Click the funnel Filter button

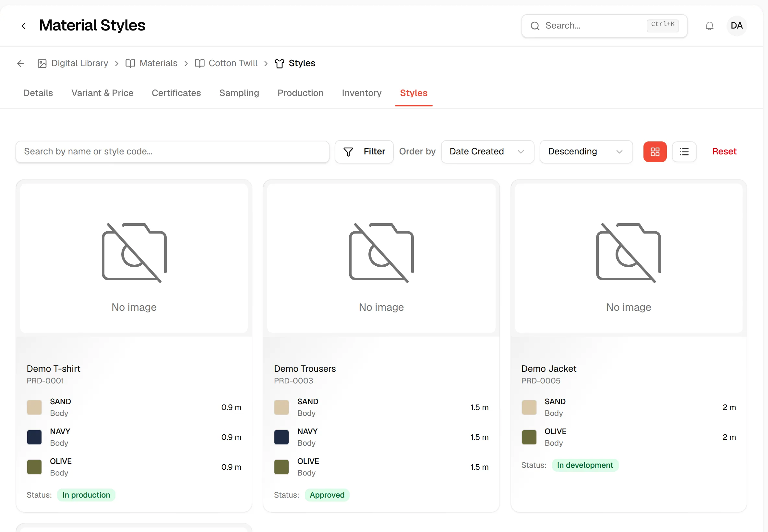[x=364, y=152]
